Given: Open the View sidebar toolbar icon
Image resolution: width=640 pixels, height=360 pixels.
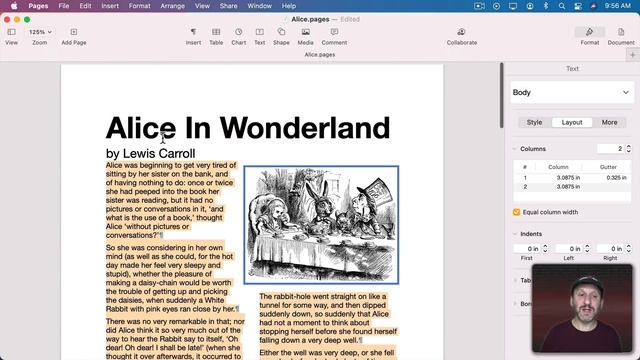Looking at the screenshot, I should tap(11, 32).
